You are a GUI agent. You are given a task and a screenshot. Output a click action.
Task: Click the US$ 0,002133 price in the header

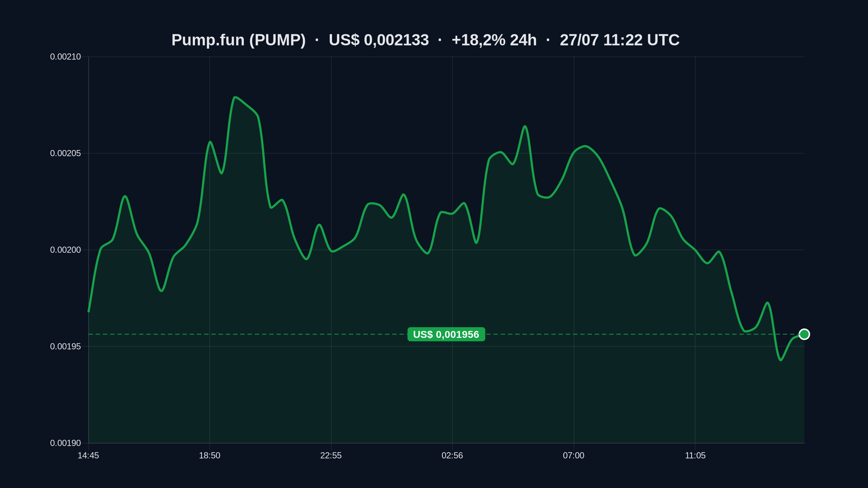pyautogui.click(x=379, y=40)
